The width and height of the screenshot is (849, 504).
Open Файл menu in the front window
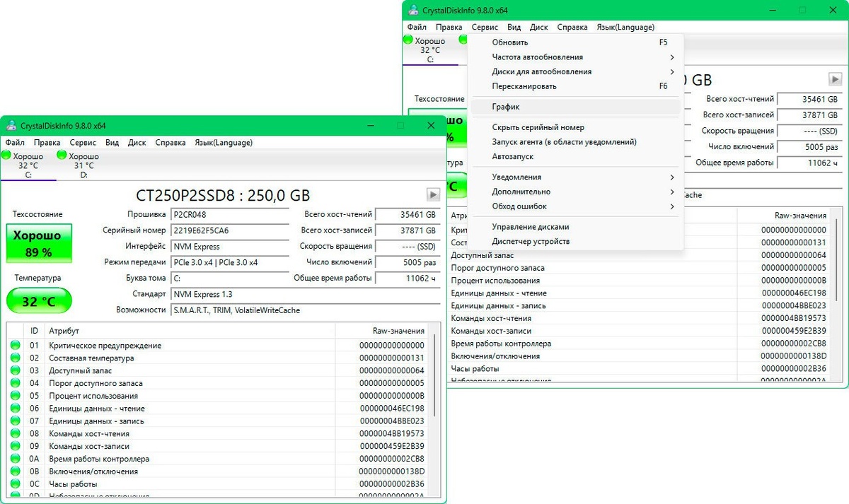15,142
